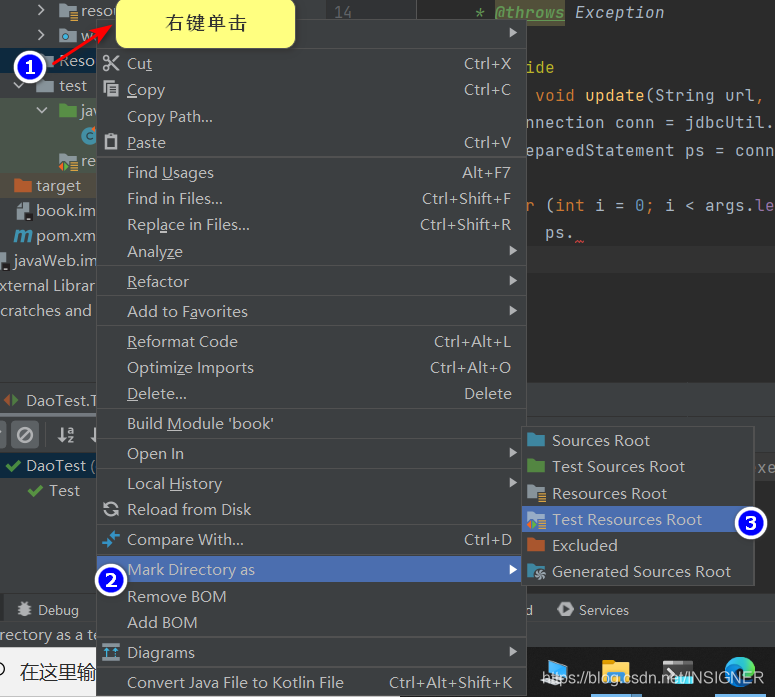Click Reload from Disk
The image size is (775, 697).
[x=311, y=510]
